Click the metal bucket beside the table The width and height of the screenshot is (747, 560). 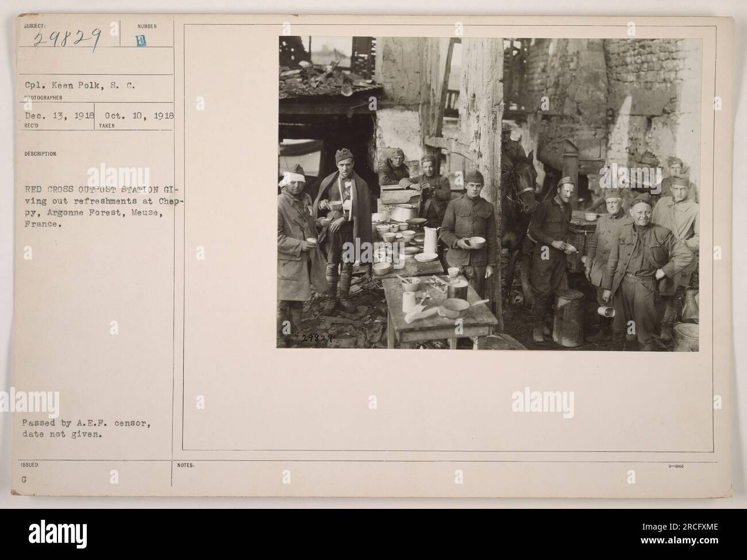tap(568, 318)
